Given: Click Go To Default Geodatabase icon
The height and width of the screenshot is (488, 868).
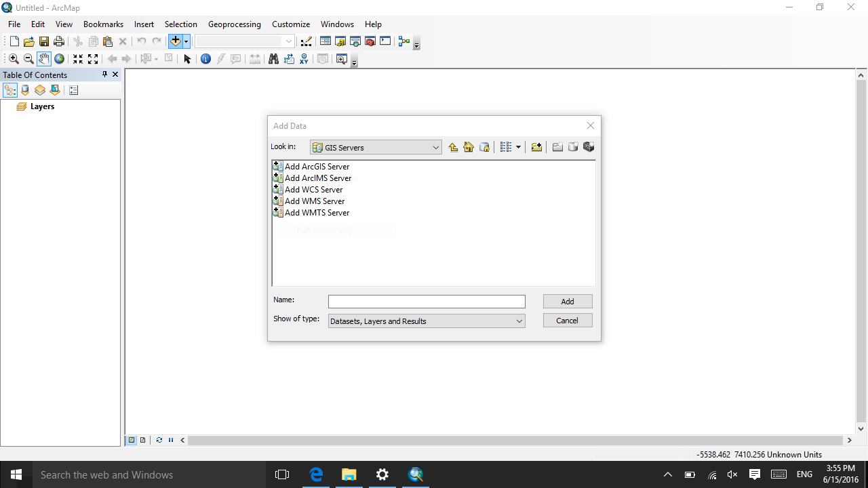Looking at the screenshot, I should pos(484,147).
